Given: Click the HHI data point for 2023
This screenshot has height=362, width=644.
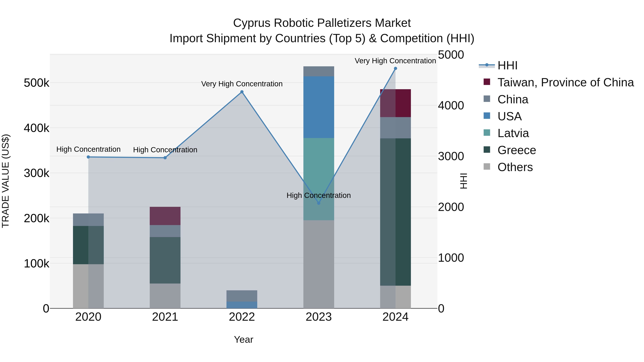Looking at the screenshot, I should 319,203.
